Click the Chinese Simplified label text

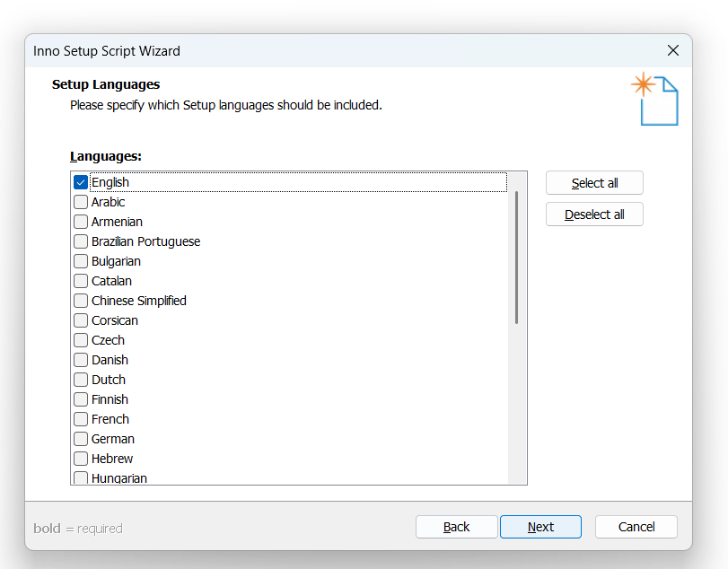pyautogui.click(x=139, y=301)
